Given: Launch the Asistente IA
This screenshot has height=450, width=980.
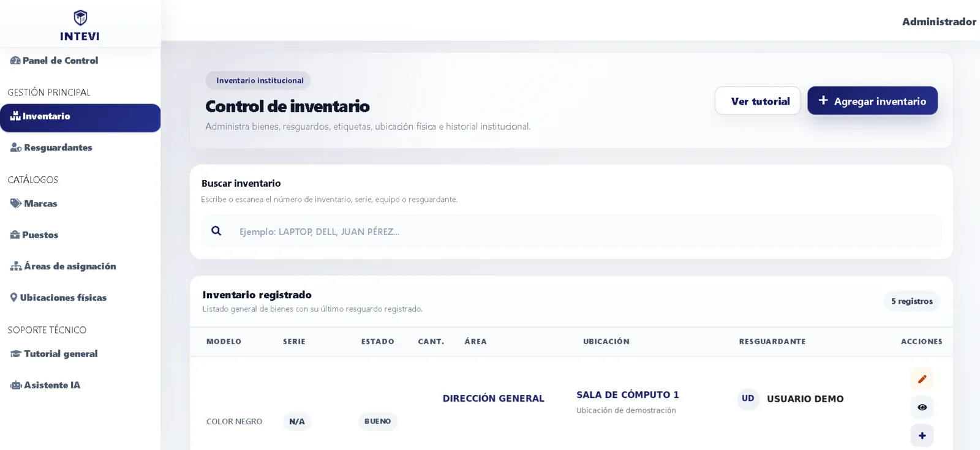Looking at the screenshot, I should coord(45,385).
